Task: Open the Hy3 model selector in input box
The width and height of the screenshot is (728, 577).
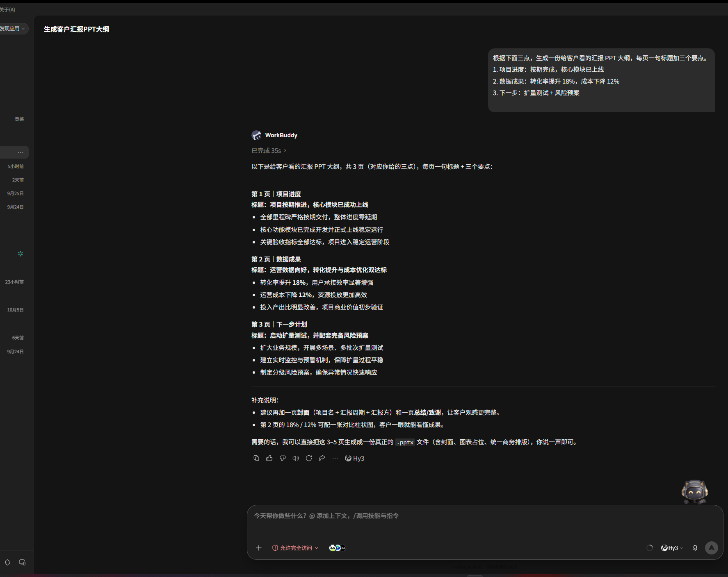Action: tap(672, 548)
